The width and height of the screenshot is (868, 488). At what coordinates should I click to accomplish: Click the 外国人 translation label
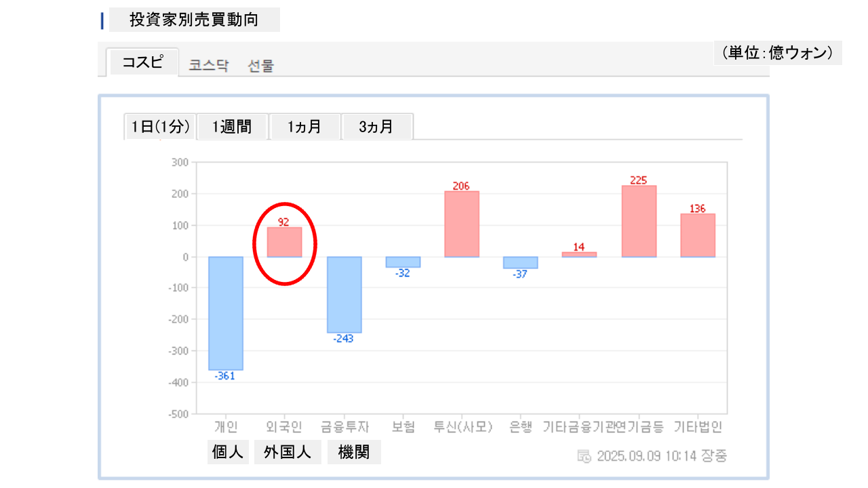pos(288,452)
